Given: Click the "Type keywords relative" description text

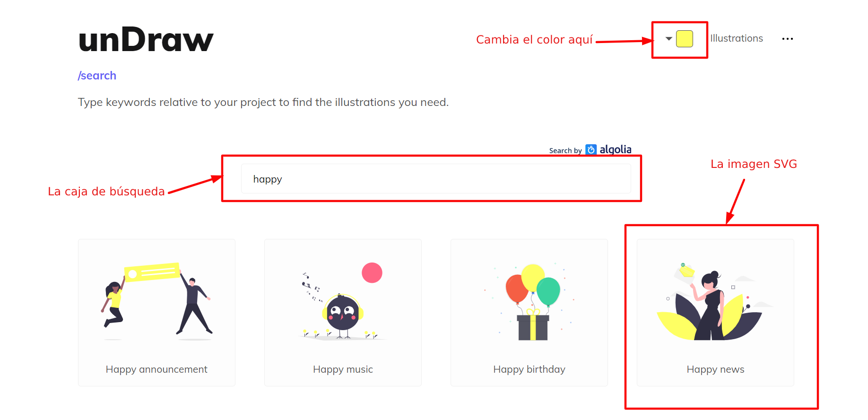Looking at the screenshot, I should pyautogui.click(x=263, y=102).
